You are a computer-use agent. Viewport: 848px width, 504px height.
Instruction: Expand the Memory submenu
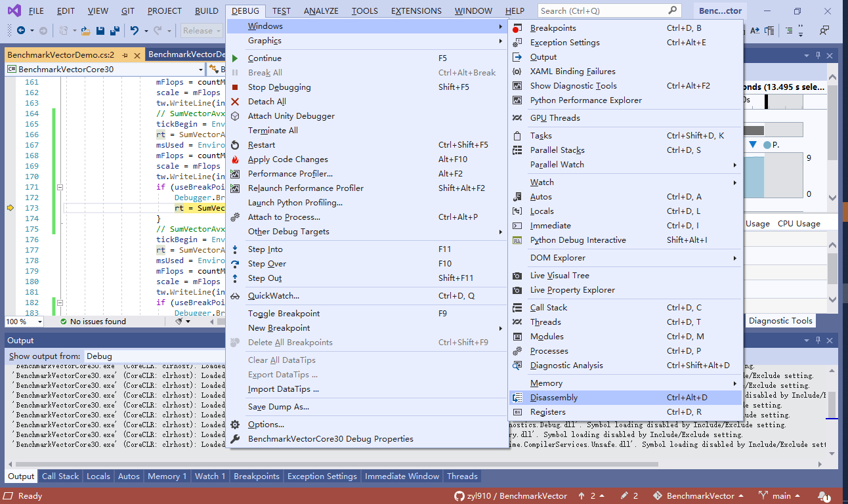tap(625, 383)
